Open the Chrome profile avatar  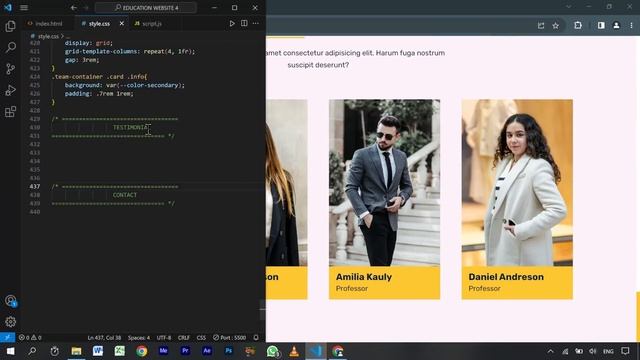coord(616,25)
